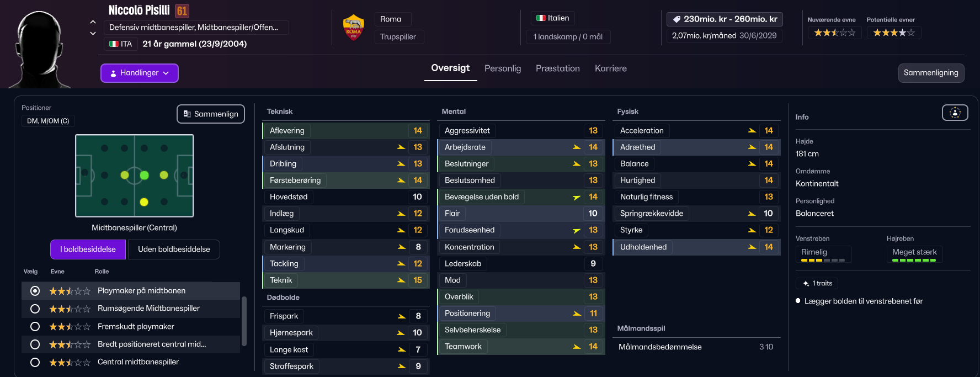Open the Handlinger dropdown menu
Viewport: 980px width, 377px height.
click(140, 73)
